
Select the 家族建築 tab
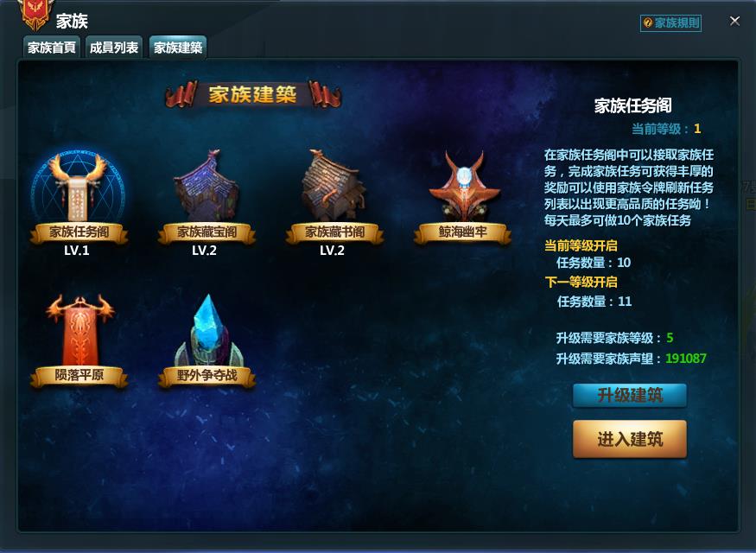(178, 48)
